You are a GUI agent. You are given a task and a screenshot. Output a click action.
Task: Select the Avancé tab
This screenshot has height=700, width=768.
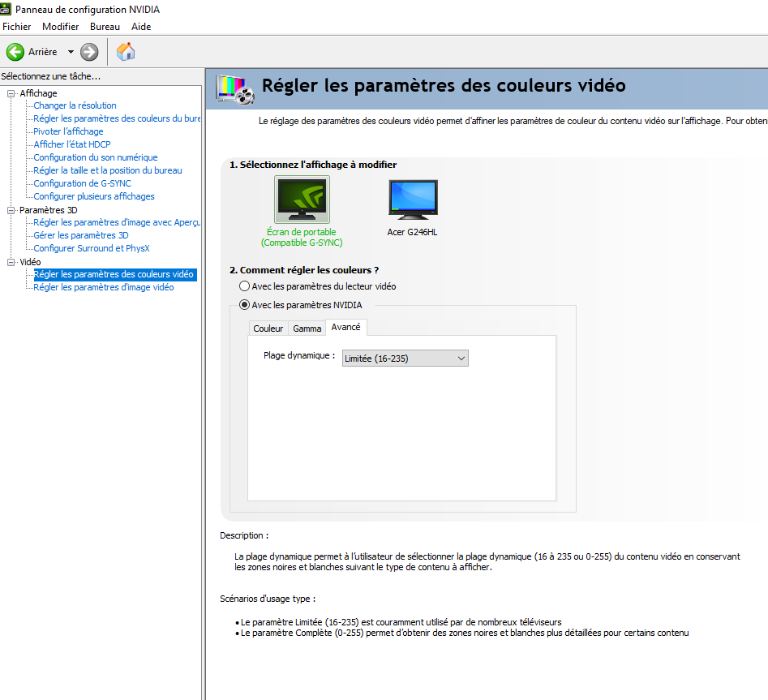pos(345,327)
